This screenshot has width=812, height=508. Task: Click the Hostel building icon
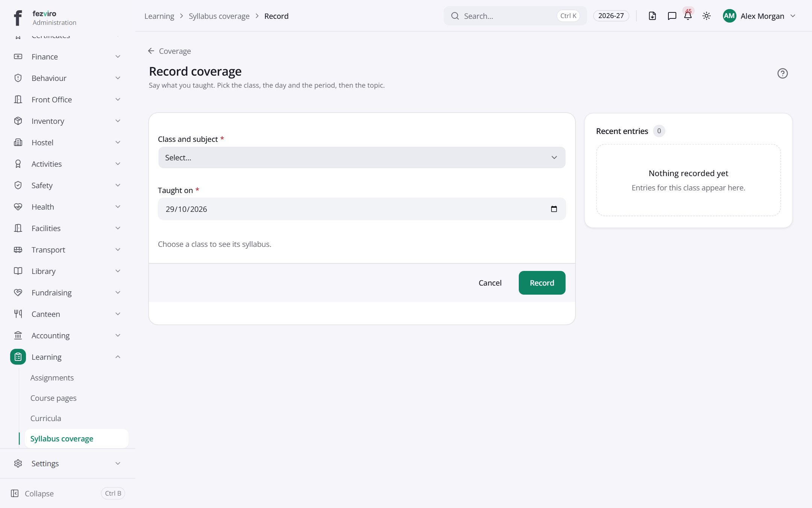pos(18,142)
